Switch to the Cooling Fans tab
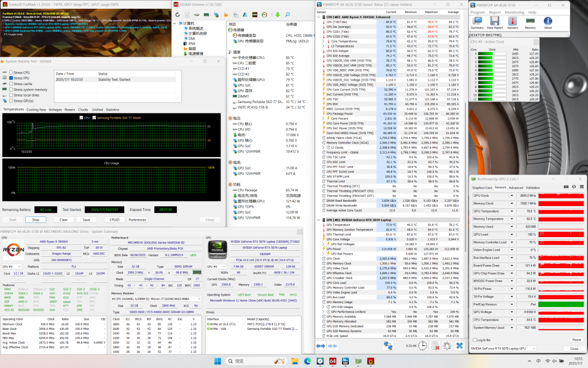This screenshot has width=588, height=368. 36,110
